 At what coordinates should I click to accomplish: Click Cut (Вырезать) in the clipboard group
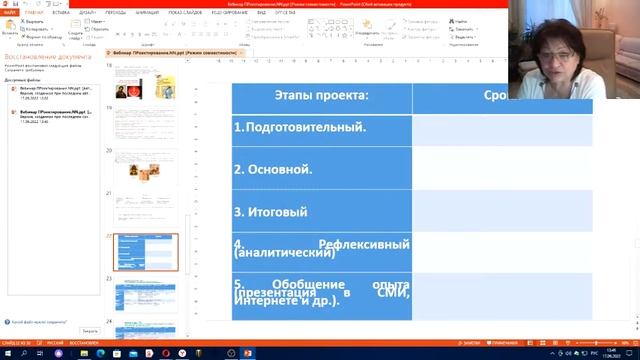click(x=32, y=21)
